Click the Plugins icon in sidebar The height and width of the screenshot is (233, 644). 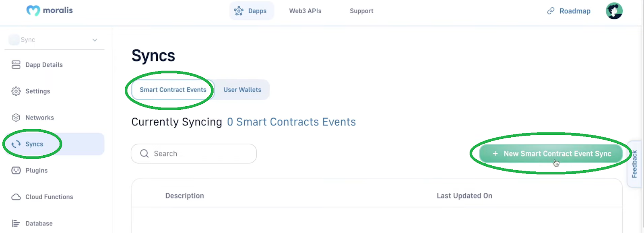[16, 171]
